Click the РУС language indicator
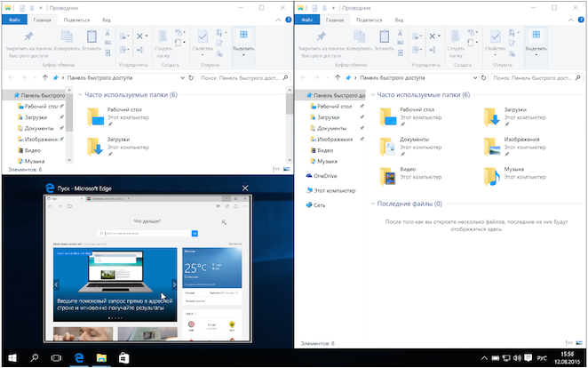 542,358
